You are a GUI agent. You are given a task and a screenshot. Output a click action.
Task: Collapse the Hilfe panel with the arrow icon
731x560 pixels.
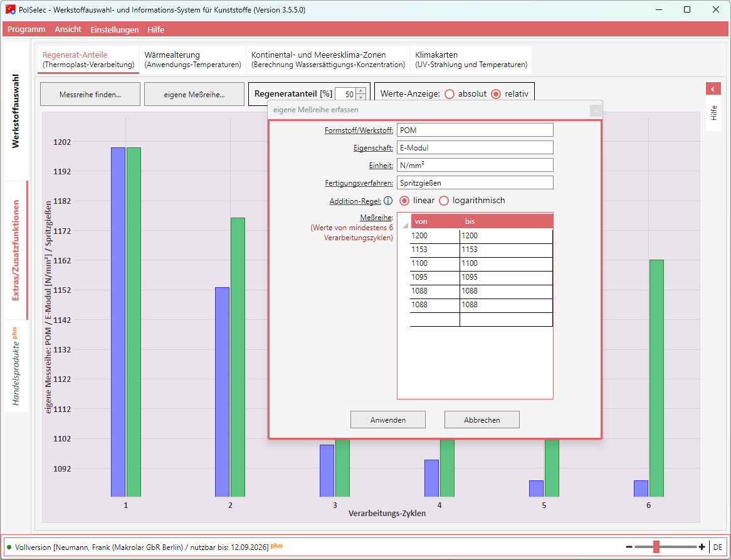tap(713, 88)
